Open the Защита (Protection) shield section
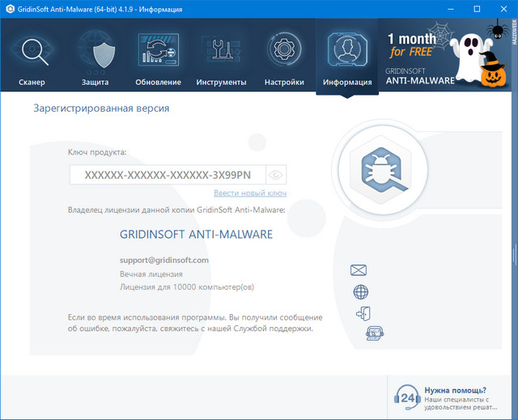Screen dimensions: 518x420 click(x=95, y=57)
